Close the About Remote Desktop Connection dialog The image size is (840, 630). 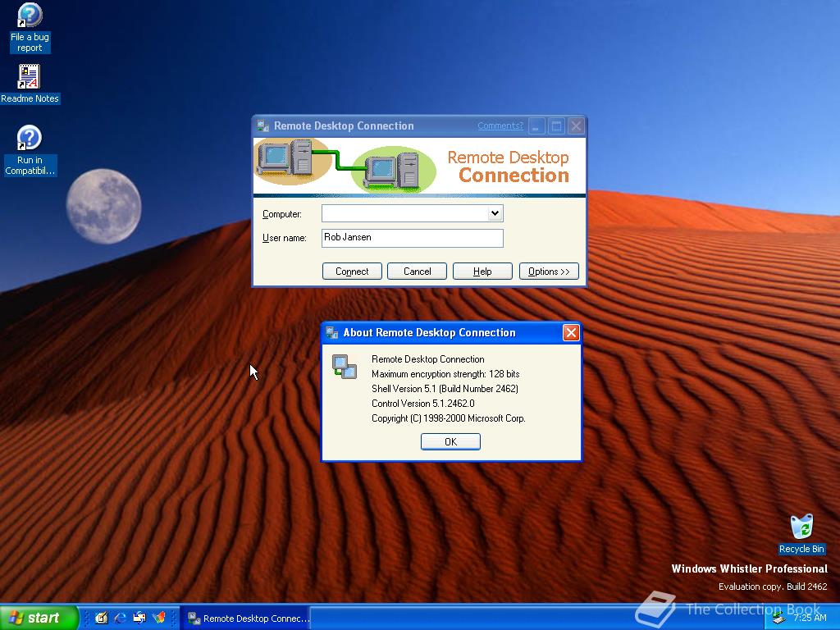click(571, 333)
